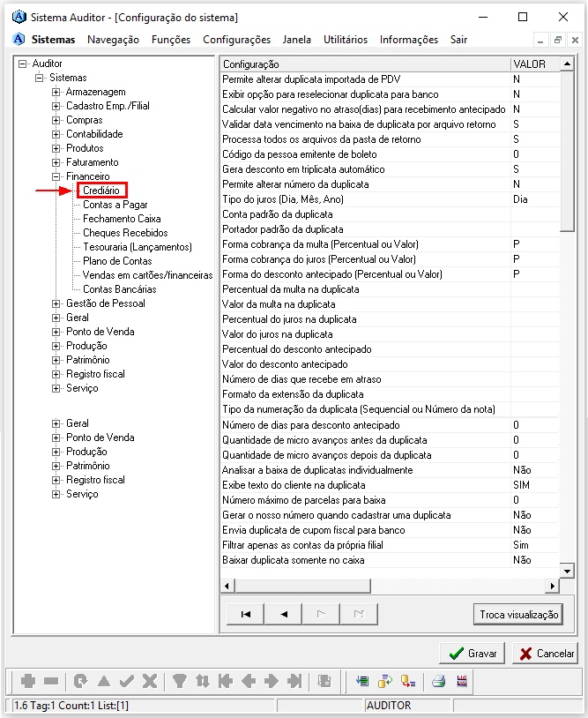The width and height of the screenshot is (588, 718).
Task: Click the up-down sort arrows icon
Action: click(x=202, y=681)
